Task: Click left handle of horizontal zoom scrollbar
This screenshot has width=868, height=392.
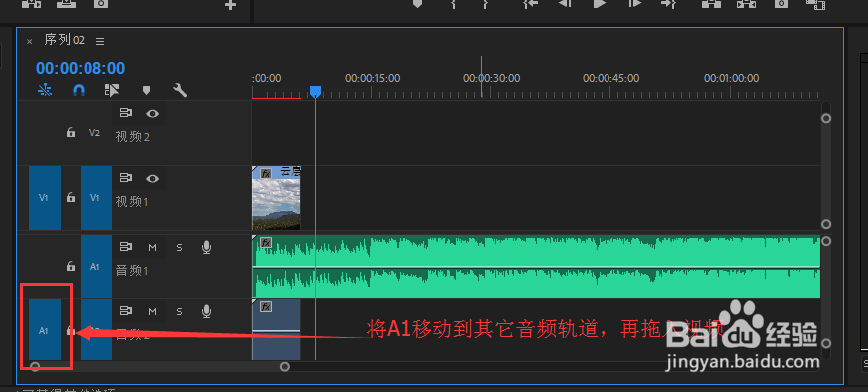Action: [x=35, y=366]
